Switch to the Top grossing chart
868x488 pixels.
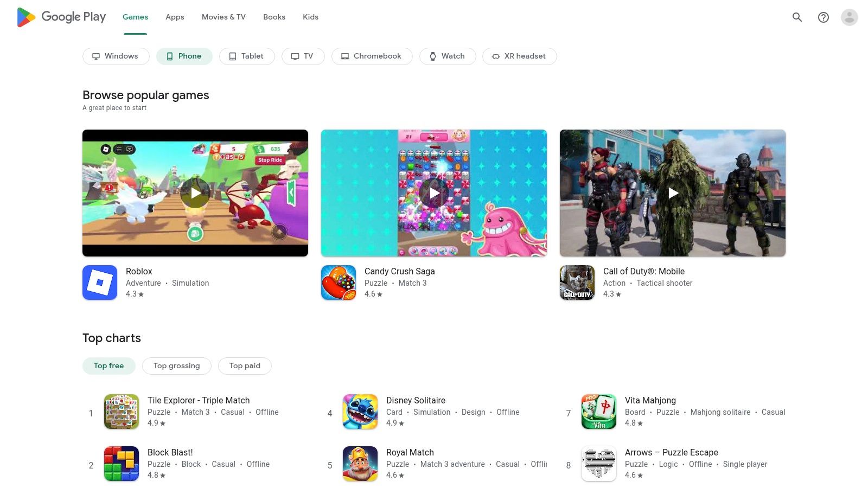176,365
